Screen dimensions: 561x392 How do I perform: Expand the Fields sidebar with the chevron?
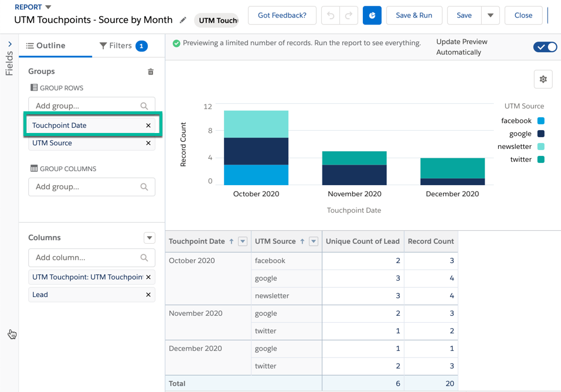pyautogui.click(x=9, y=43)
